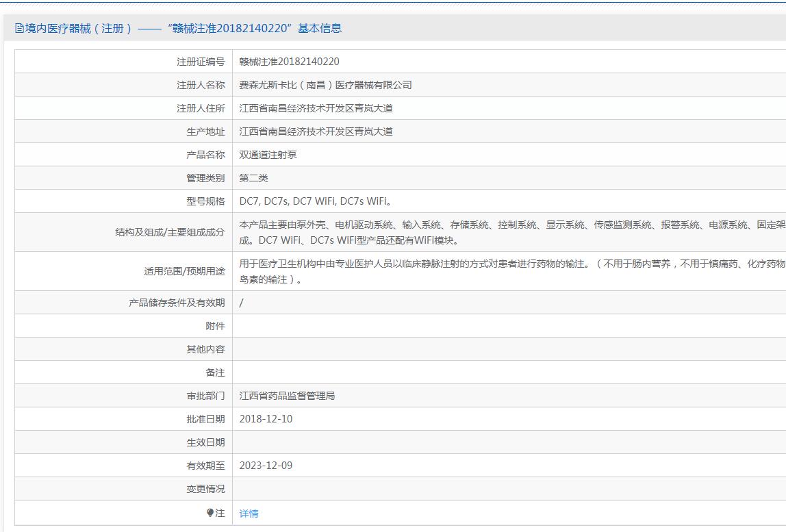The image size is (786, 532).
Task: Click the 生效日期 label
Action: pos(205,442)
